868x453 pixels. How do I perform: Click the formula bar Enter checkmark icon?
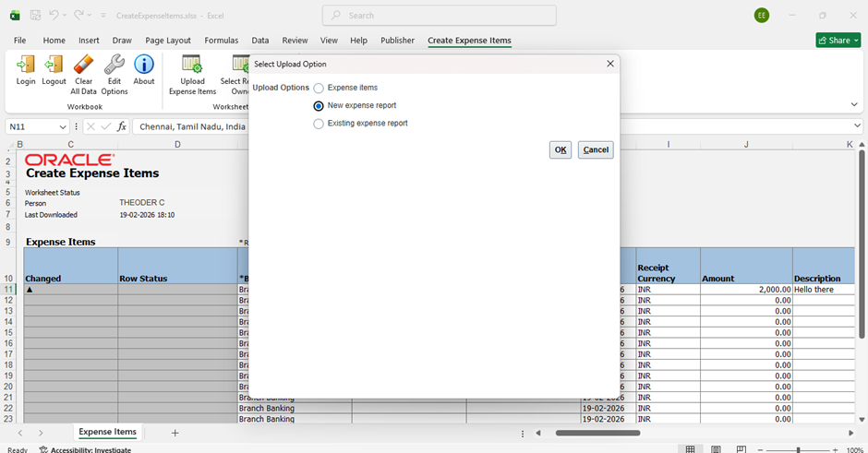click(x=106, y=126)
